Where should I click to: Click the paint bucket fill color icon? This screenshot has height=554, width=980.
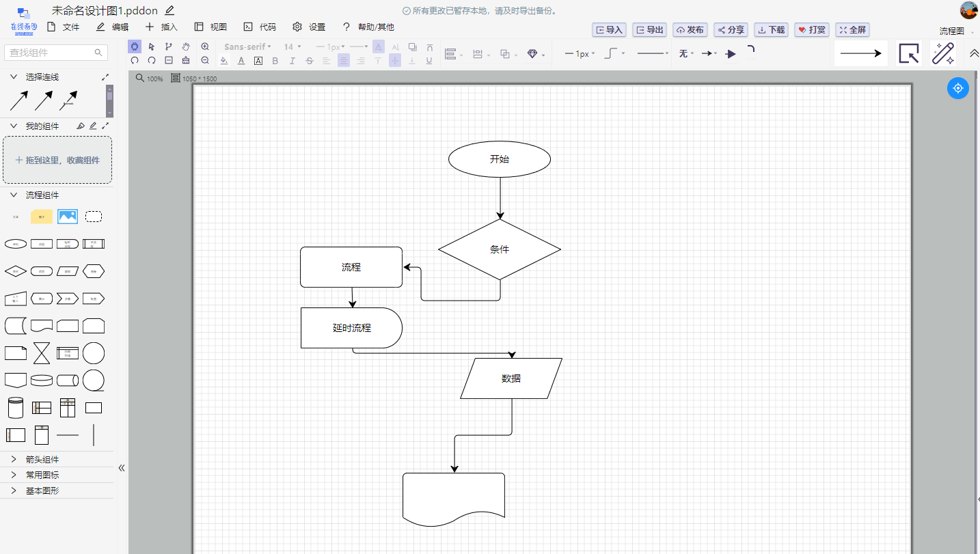(224, 60)
